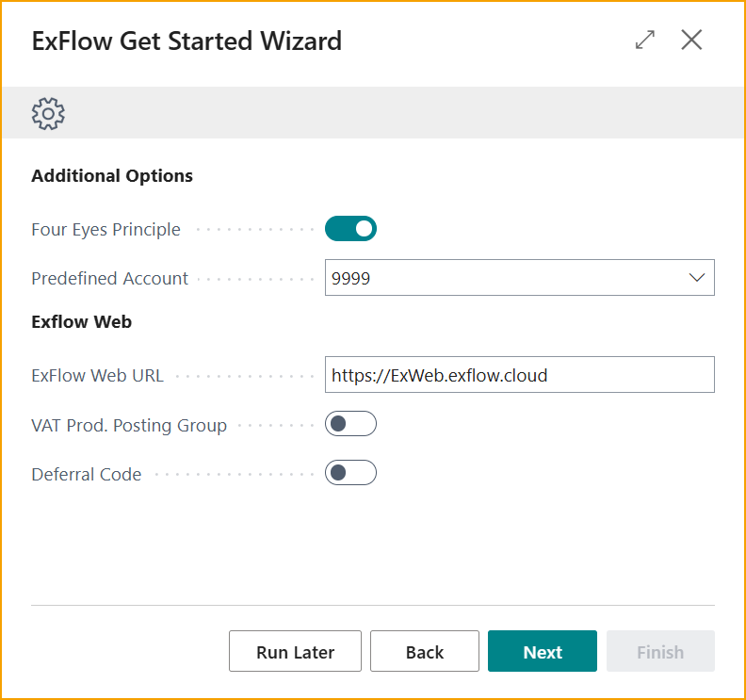Viewport: 746px width, 700px height.
Task: Click the Deferral Code label
Action: pos(87,475)
